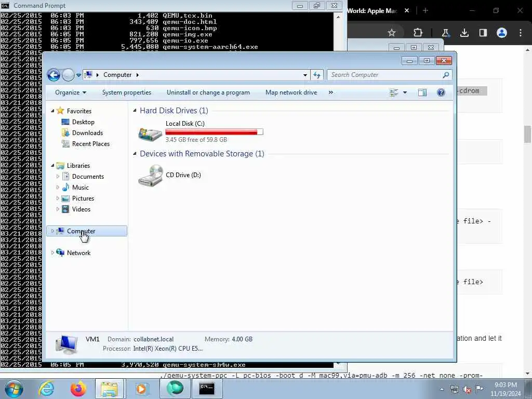
Task: Expand the Computer tree node
Action: click(x=52, y=231)
